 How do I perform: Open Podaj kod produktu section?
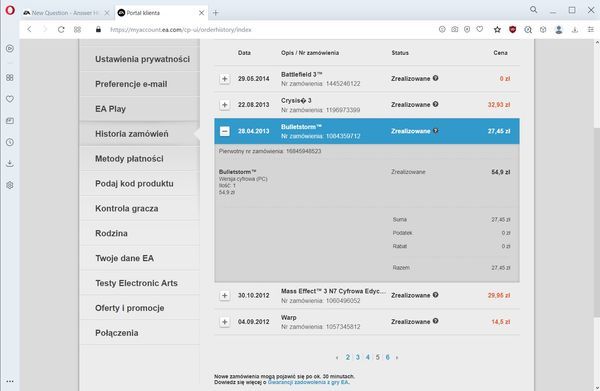[140, 183]
